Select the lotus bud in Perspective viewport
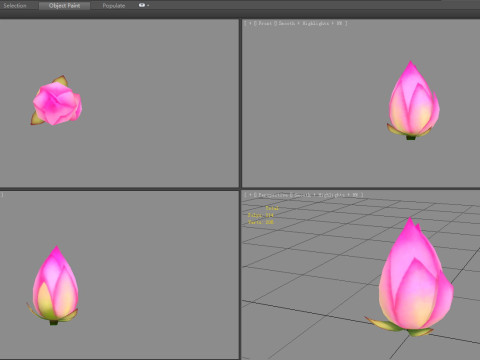 pos(412,277)
